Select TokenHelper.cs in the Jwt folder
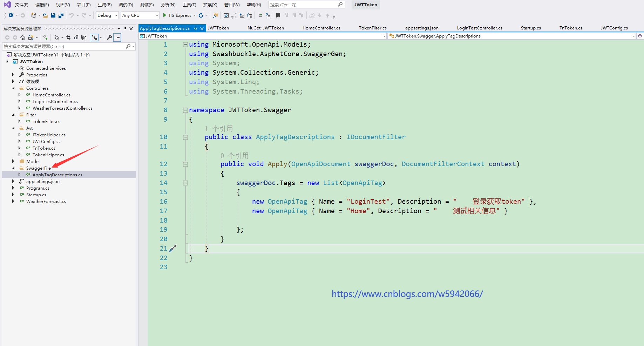Image resolution: width=644 pixels, height=346 pixels. pos(48,155)
